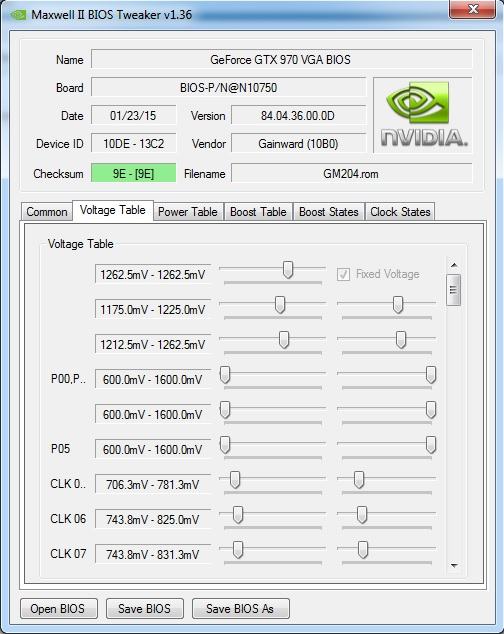
Task: Click the P05 row 600.0mV - 1600.0mV value
Action: 153,450
